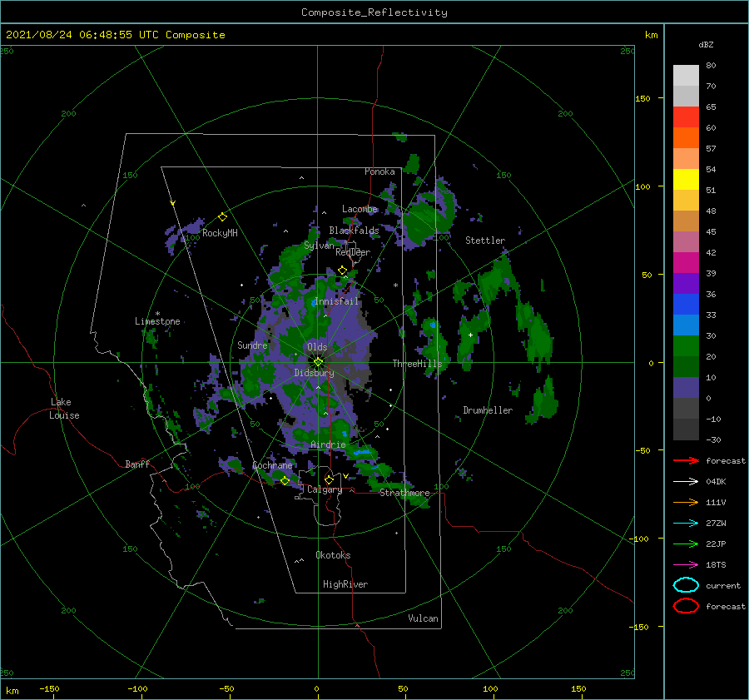This screenshot has width=749, height=700.
Task: Select the 10 dBZ purple color swatch
Action: point(686,387)
